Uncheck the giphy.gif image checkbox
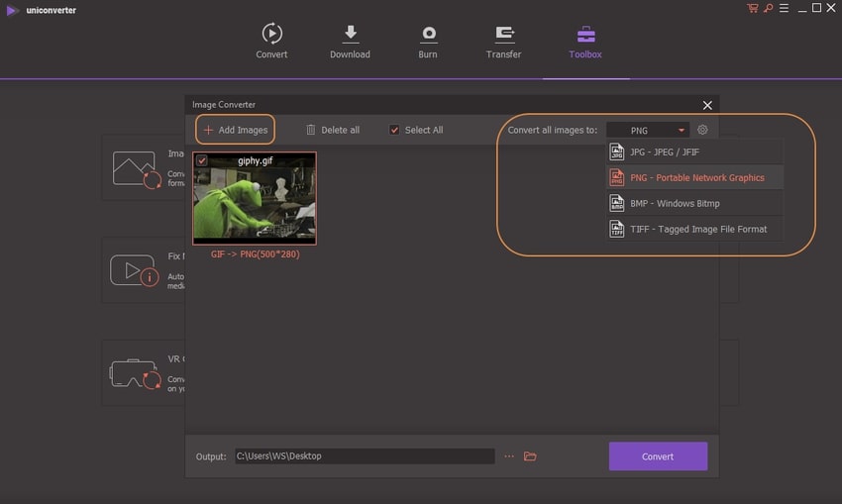 click(x=202, y=160)
